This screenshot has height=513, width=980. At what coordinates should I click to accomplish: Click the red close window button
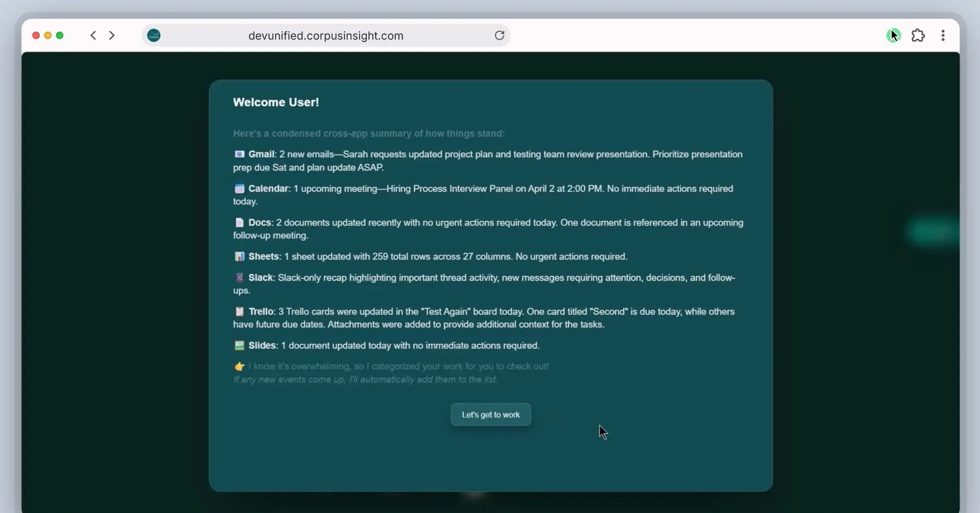(36, 35)
